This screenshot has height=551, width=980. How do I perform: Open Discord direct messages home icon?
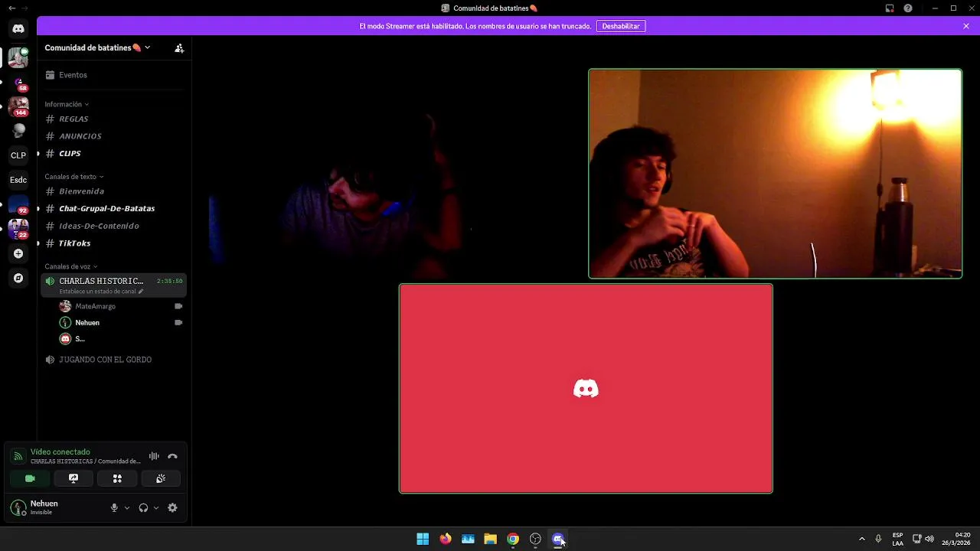(x=18, y=28)
